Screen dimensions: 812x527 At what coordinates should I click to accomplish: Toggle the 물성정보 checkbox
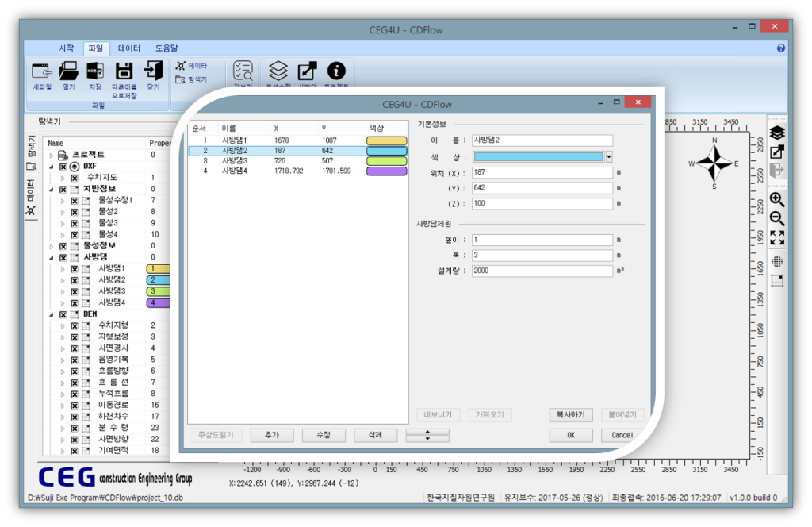pyautogui.click(x=63, y=246)
